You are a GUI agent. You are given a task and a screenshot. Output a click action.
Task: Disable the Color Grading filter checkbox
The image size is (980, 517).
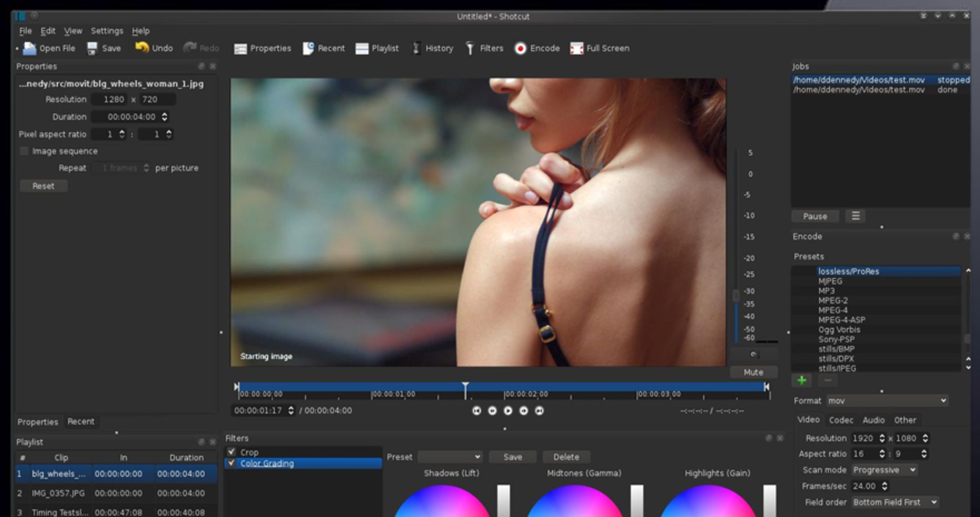pyautogui.click(x=232, y=463)
